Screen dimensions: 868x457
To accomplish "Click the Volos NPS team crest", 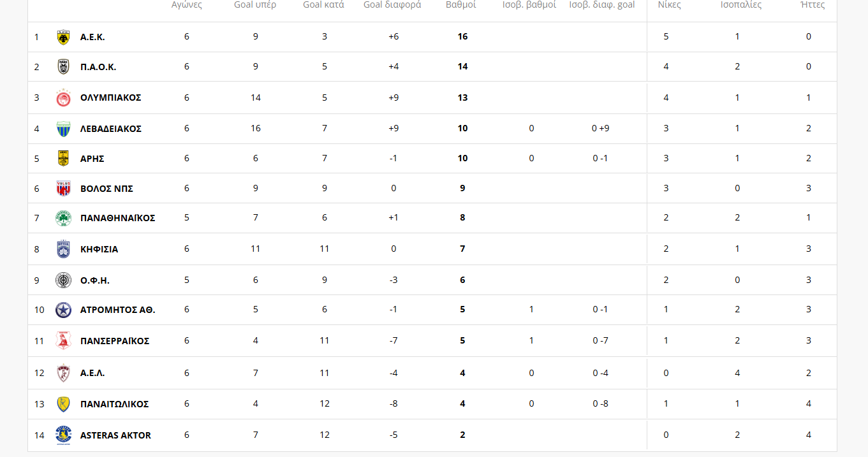I will [63, 188].
